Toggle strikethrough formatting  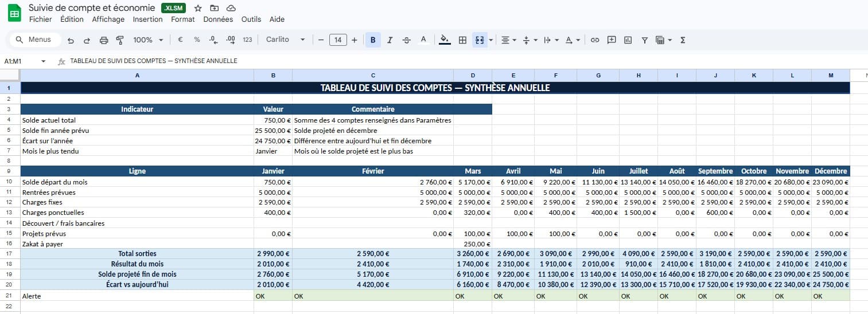[x=407, y=40]
